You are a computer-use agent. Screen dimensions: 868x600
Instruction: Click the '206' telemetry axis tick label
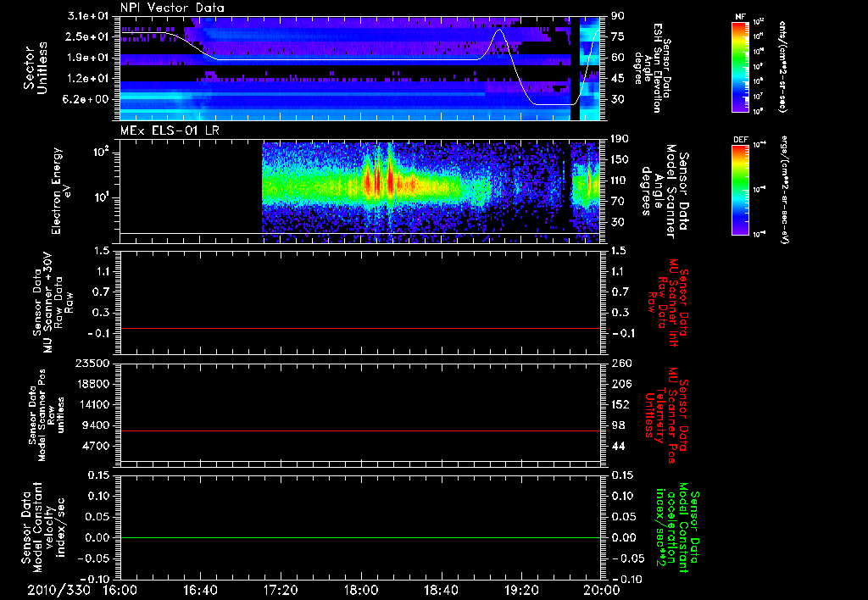point(620,384)
